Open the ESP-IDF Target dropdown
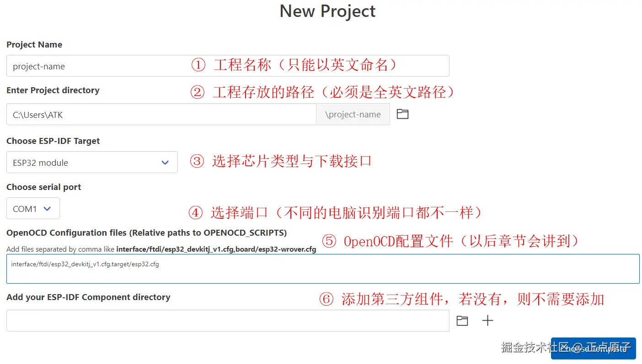This screenshot has height=364, width=642. tap(92, 163)
